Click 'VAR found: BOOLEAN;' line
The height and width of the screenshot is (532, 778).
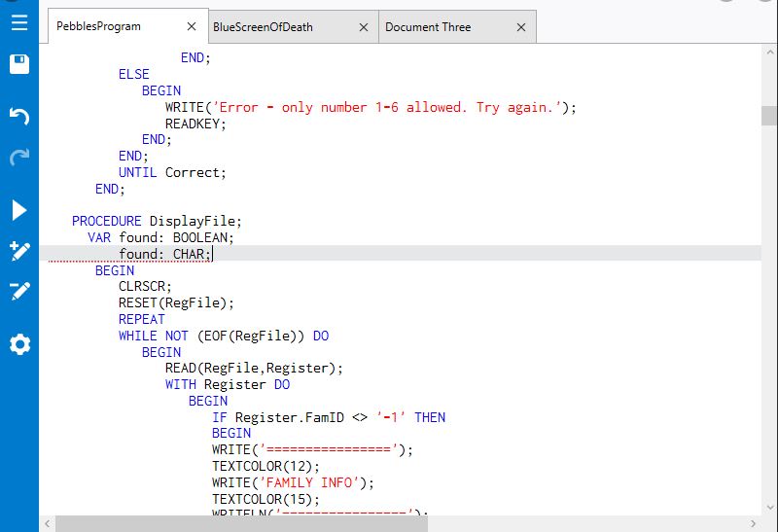click(160, 237)
